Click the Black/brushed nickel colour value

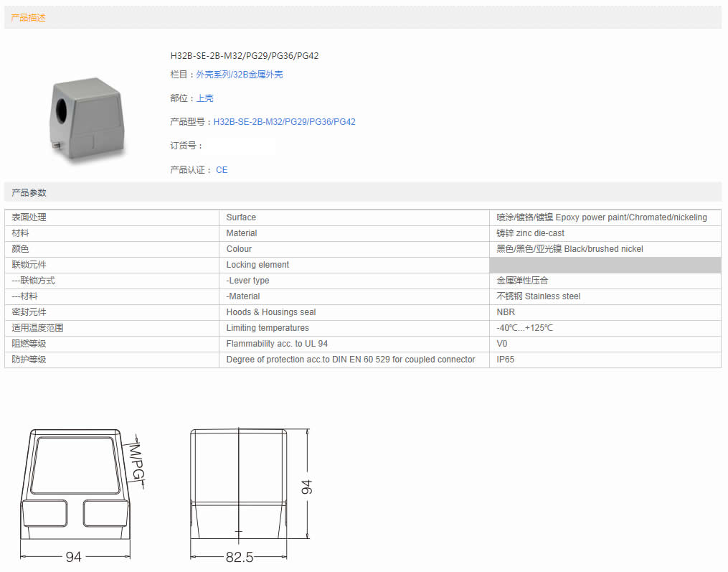[569, 249]
